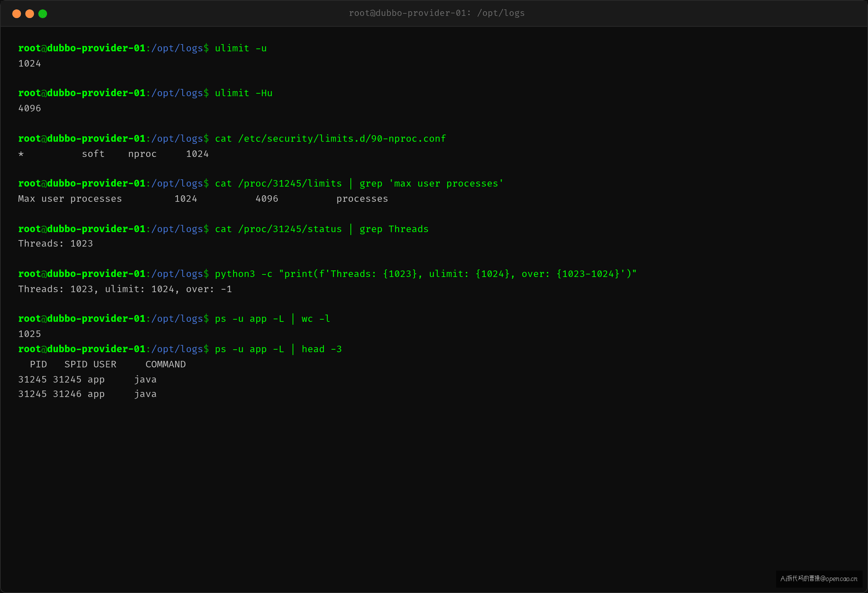This screenshot has width=868, height=593.
Task: Click the 'nproc' word in conf output
Action: pos(142,154)
